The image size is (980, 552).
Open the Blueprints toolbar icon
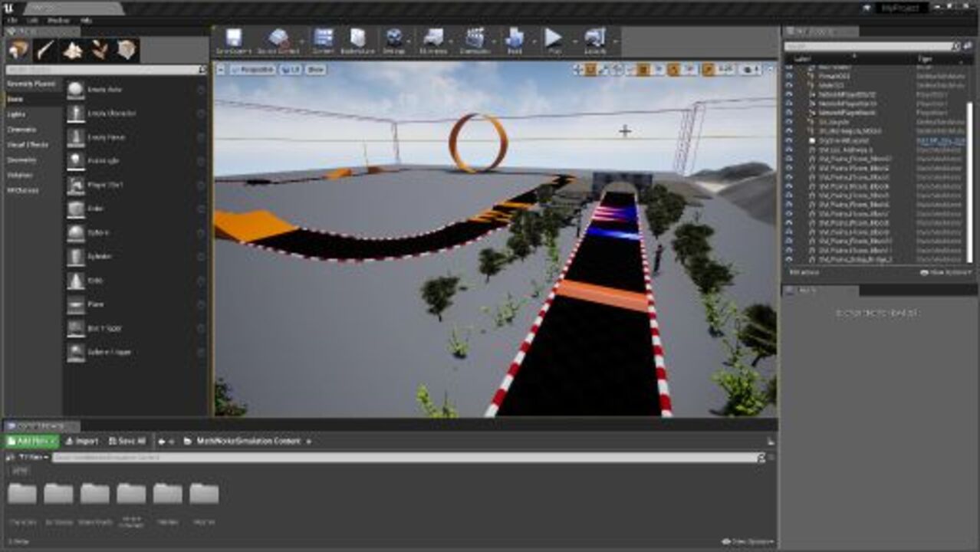[434, 41]
